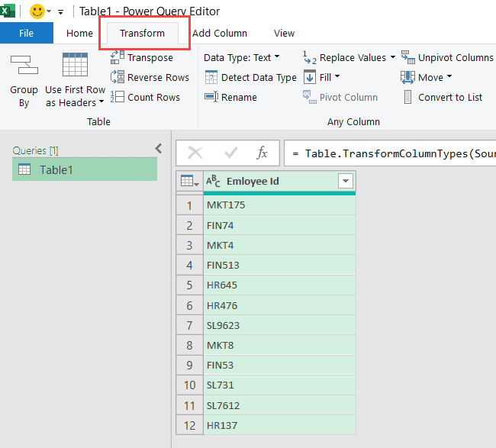Expand the Move dropdown arrow
This screenshot has width=496, height=448.
[449, 76]
